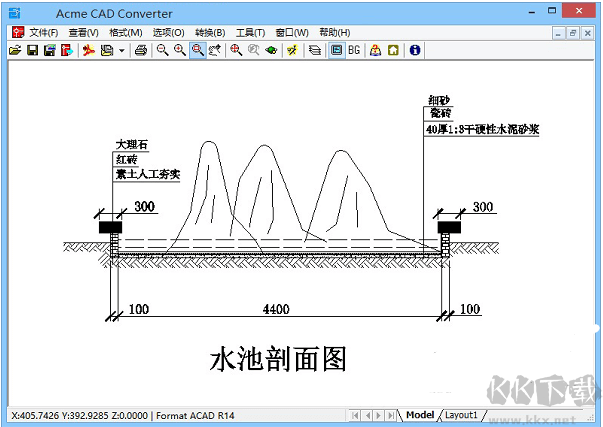Click the zoom out magnifier icon
This screenshot has height=427, width=603.
pyautogui.click(x=162, y=50)
